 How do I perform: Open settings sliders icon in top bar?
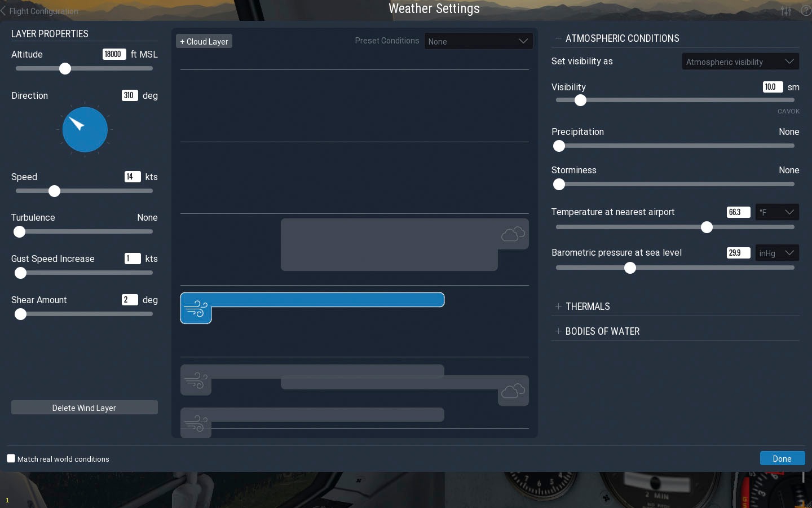coord(786,11)
